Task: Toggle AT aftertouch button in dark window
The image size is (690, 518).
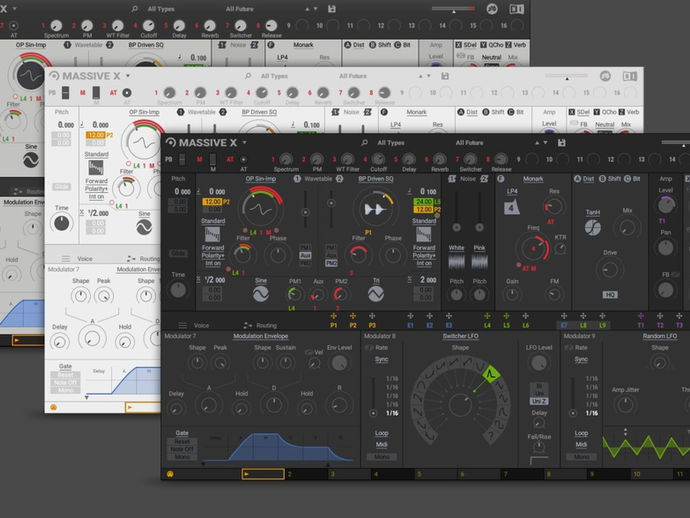Action: click(x=243, y=159)
